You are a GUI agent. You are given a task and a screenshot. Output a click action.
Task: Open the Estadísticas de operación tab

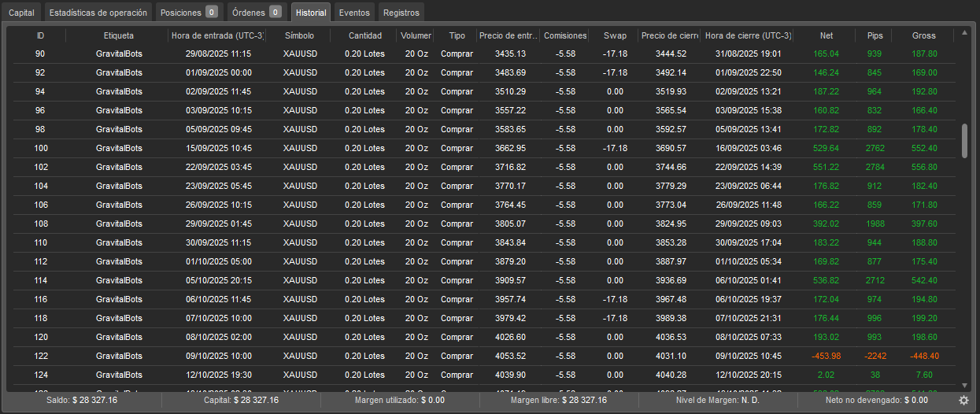click(98, 13)
